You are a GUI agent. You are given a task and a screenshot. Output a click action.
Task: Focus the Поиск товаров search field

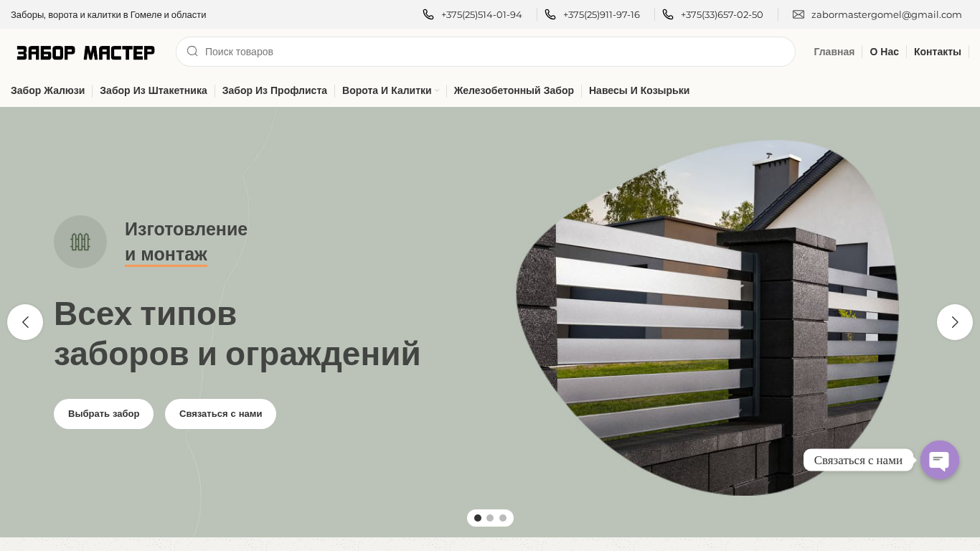tap(486, 52)
